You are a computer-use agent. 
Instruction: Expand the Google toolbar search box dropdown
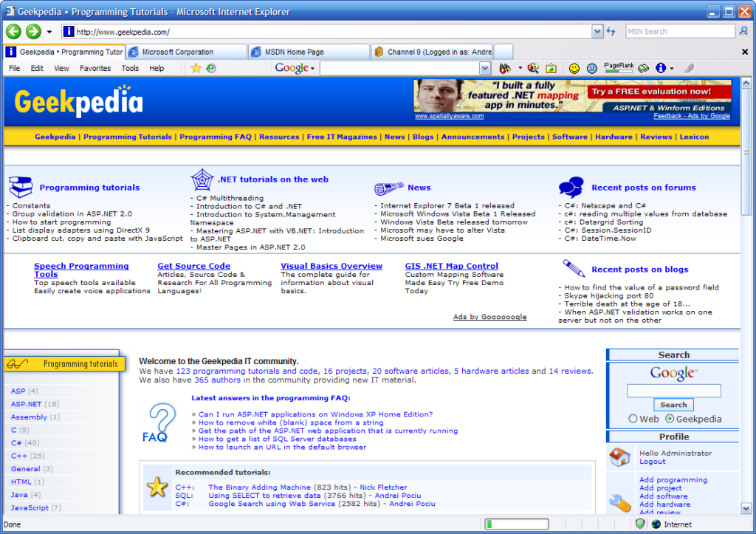tap(485, 69)
